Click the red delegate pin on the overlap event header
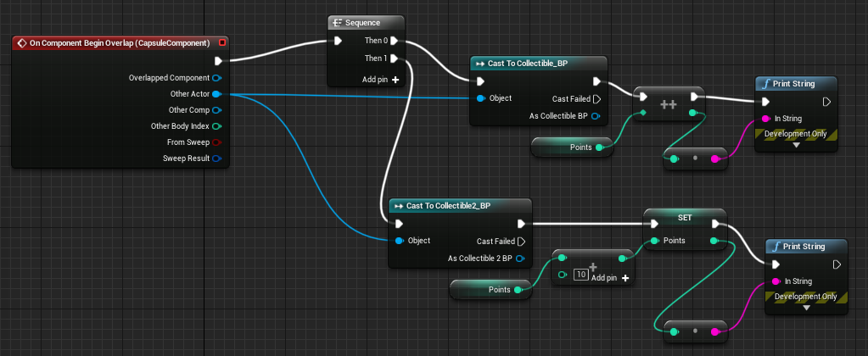The height and width of the screenshot is (356, 868). click(x=222, y=42)
